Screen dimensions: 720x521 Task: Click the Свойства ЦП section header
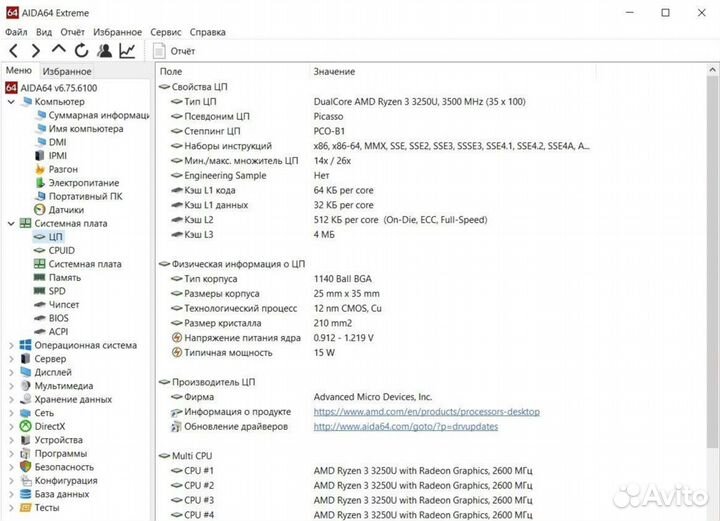(x=193, y=87)
